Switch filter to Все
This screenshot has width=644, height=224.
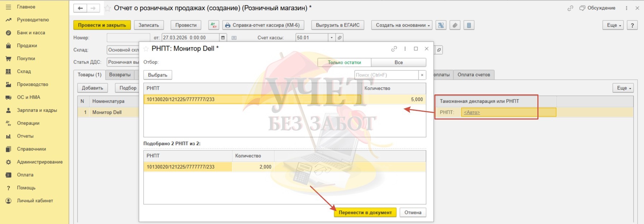point(398,62)
